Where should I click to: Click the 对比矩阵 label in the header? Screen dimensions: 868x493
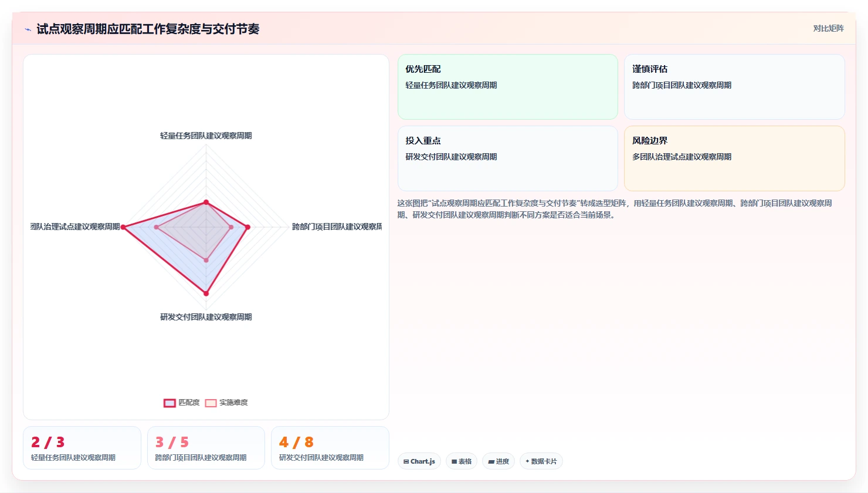pyautogui.click(x=828, y=28)
